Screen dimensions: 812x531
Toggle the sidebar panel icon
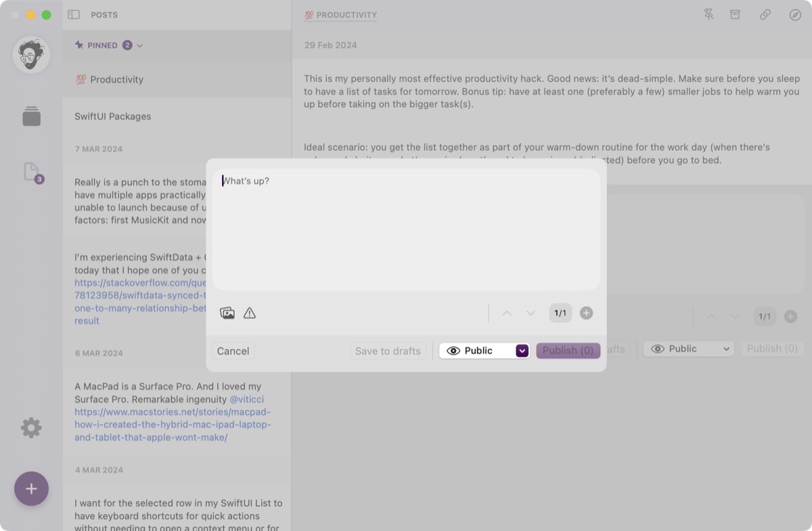(x=74, y=14)
